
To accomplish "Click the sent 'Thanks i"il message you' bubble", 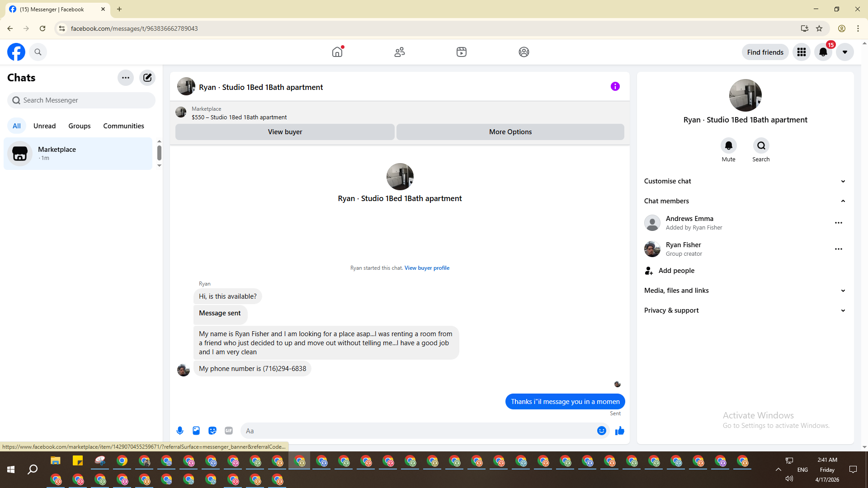I will point(565,402).
